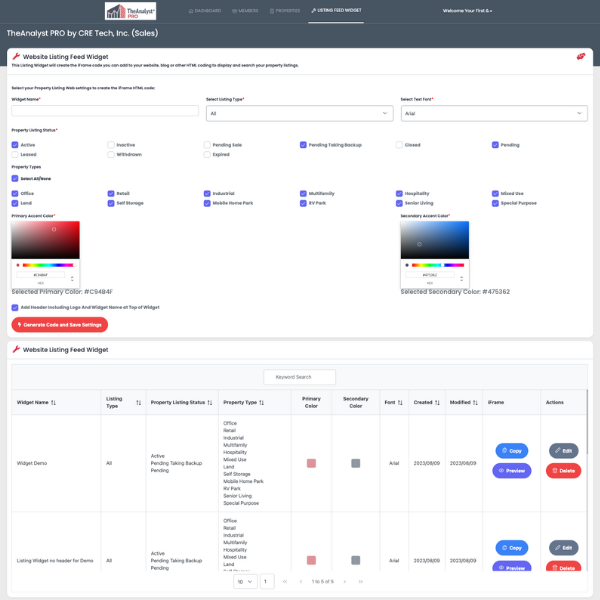Go to first page of table
Image resolution: width=600 pixels, height=600 pixels.
pos(285,582)
